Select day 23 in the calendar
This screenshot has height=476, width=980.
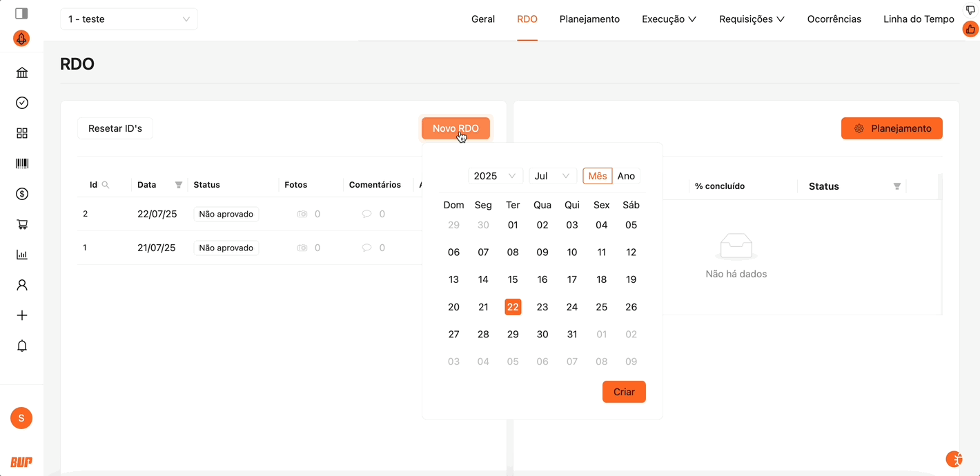pyautogui.click(x=542, y=307)
